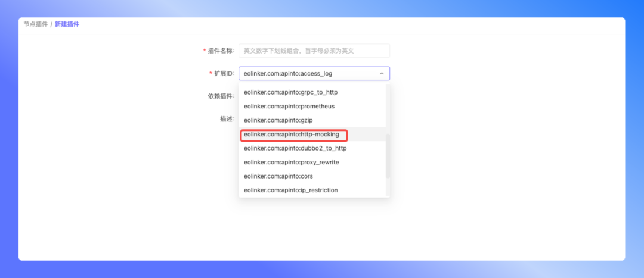Image resolution: width=644 pixels, height=278 pixels.
Task: Open the 扩展ID combo box
Action: 314,73
